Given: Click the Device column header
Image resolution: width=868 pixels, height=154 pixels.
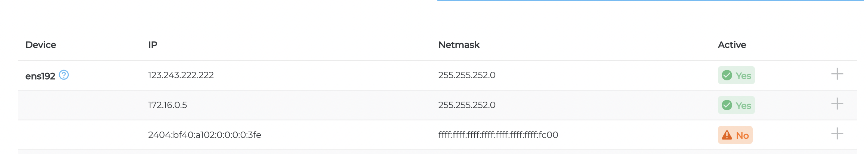Looking at the screenshot, I should 41,45.
